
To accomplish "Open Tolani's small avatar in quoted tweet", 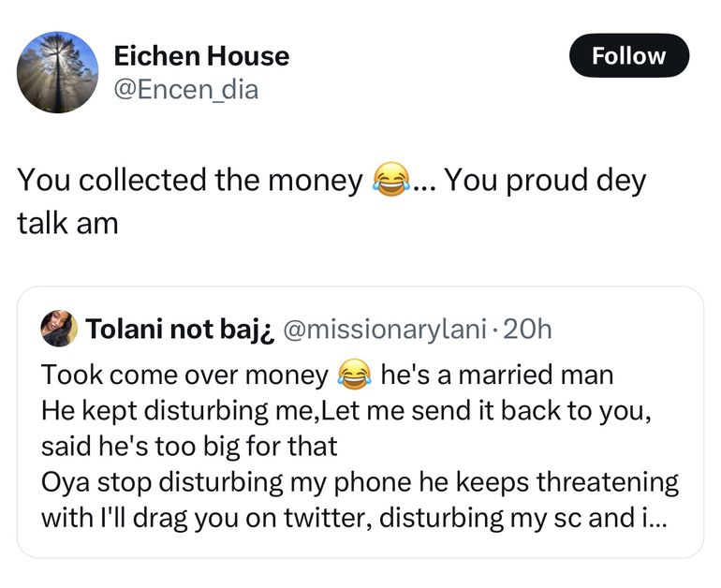I will [59, 329].
